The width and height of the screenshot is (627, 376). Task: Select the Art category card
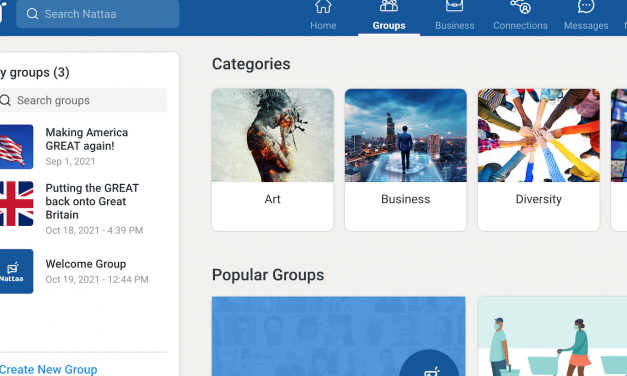(x=272, y=160)
